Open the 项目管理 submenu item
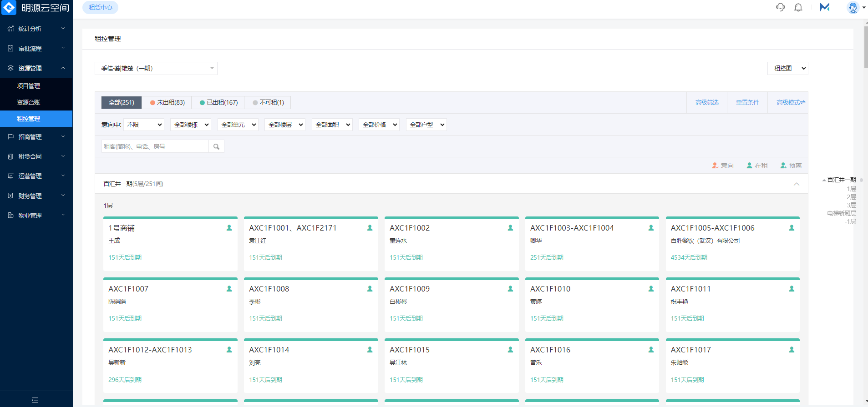 [x=36, y=86]
